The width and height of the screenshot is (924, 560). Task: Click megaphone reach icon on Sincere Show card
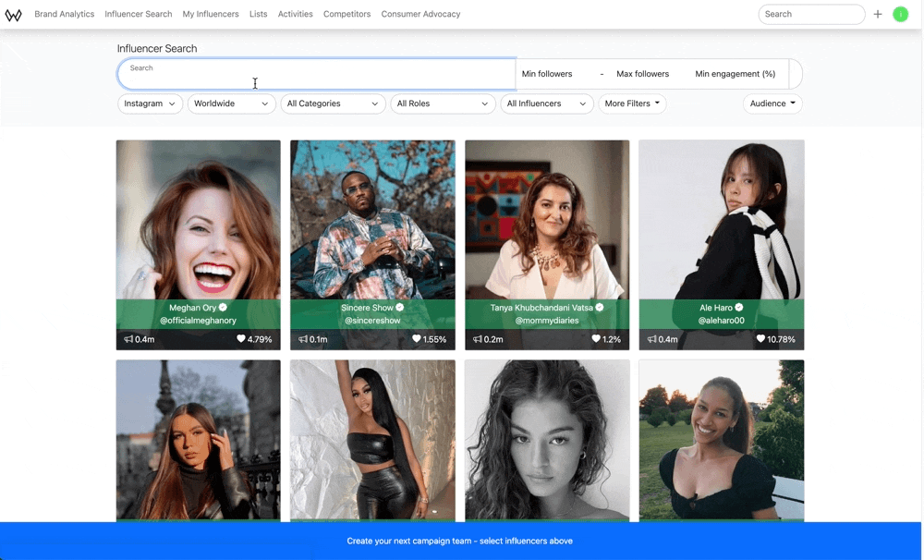[302, 339]
